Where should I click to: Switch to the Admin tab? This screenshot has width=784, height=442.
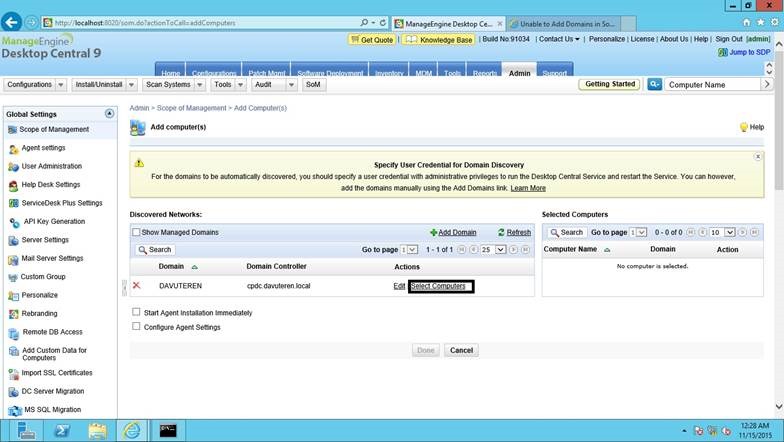[520, 70]
